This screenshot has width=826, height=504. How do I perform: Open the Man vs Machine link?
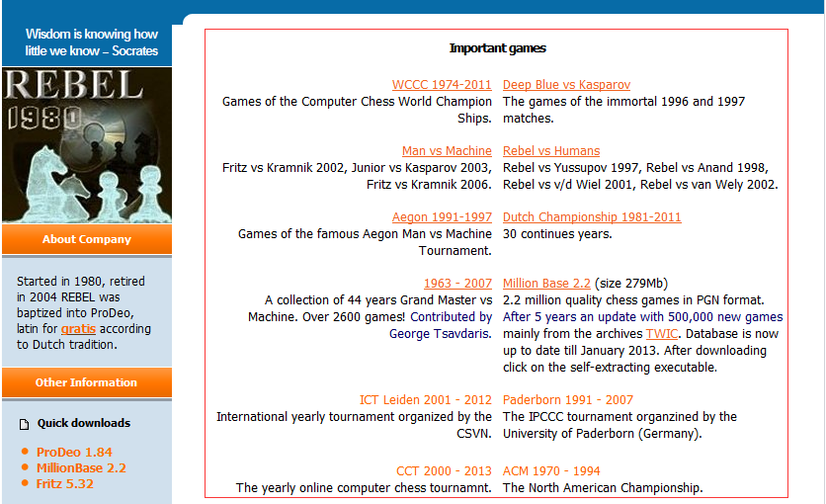click(x=447, y=151)
